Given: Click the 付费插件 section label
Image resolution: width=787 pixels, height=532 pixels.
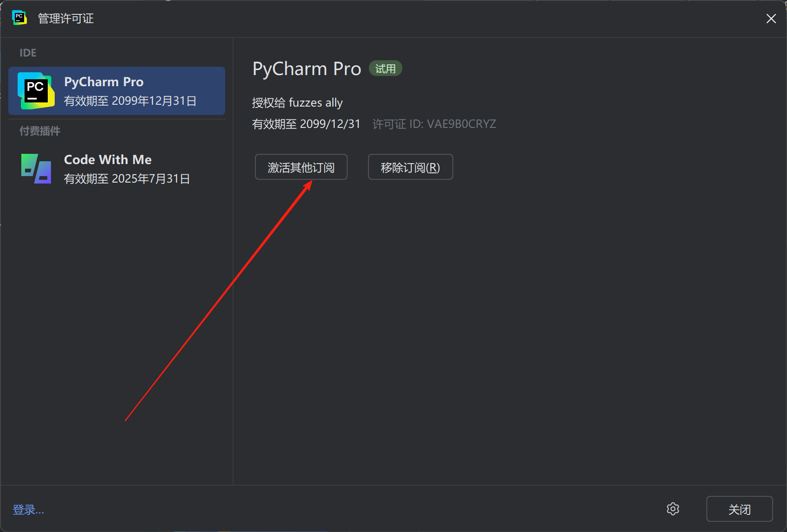Looking at the screenshot, I should pyautogui.click(x=40, y=131).
